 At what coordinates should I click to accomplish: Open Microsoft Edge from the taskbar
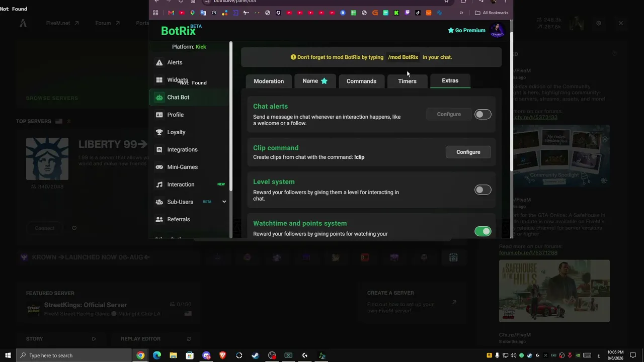[x=157, y=355]
